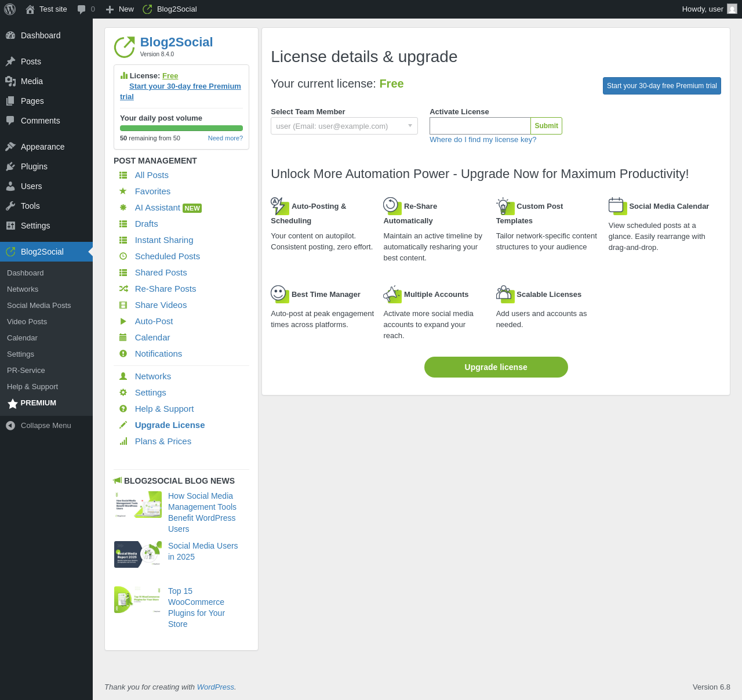Click the Auto-Post play icon
Viewport: 742px width, 700px height.
123,321
